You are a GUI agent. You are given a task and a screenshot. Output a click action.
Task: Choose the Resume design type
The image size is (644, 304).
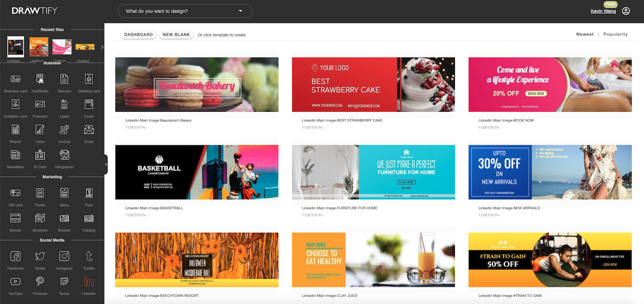[64, 79]
